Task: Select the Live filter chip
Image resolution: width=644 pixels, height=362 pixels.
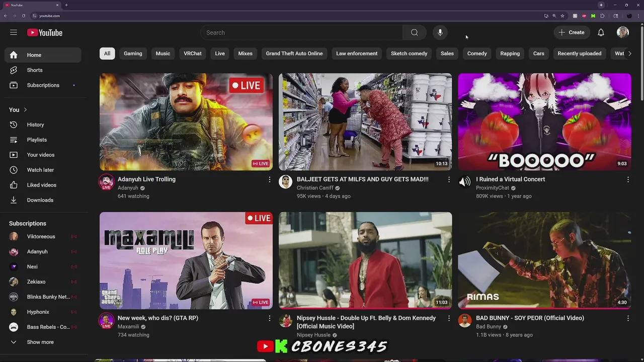Action: tap(220, 53)
